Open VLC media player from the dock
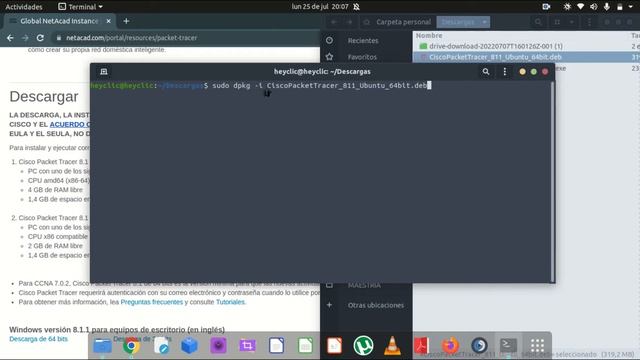640x360 pixels. click(x=392, y=346)
